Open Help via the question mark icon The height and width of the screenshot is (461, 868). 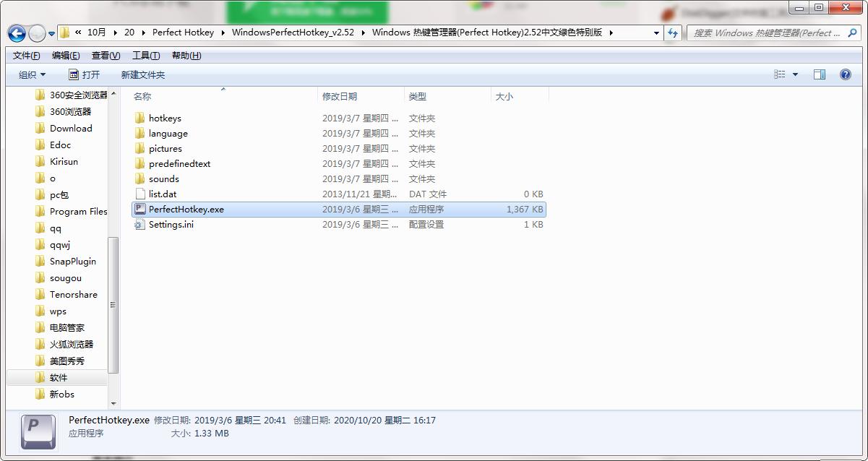pos(845,74)
